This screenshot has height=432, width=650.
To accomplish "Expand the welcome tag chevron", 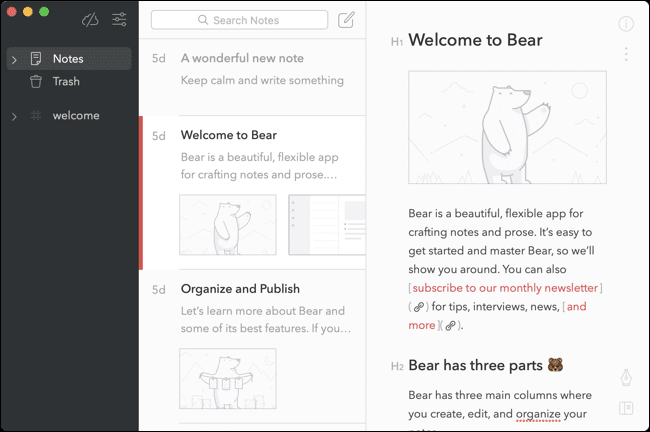I will [x=14, y=116].
